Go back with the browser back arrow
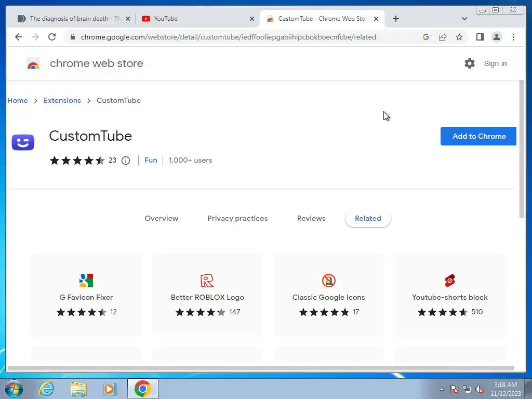 (19, 37)
